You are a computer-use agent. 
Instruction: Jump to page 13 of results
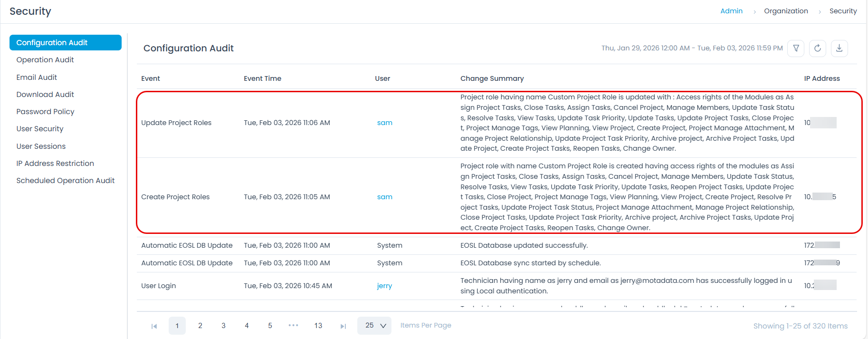pyautogui.click(x=318, y=326)
